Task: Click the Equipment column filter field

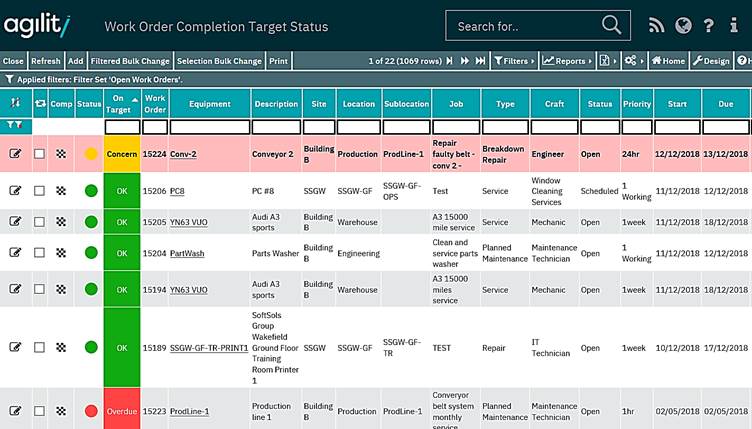Action: [209, 127]
